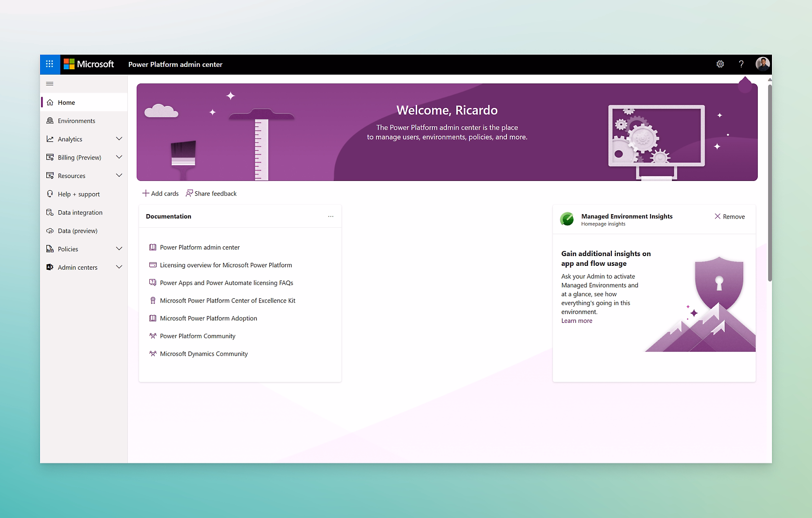The image size is (812, 518).
Task: Open the Environments section
Action: coord(76,120)
